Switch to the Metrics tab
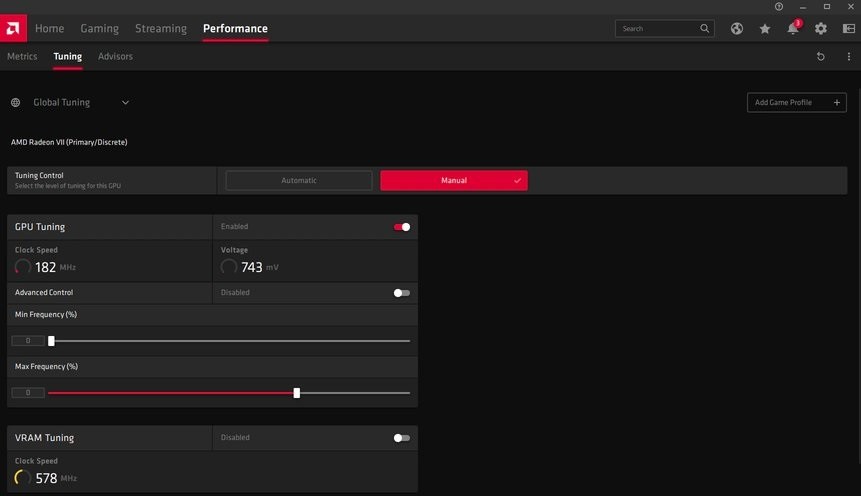 (x=22, y=57)
